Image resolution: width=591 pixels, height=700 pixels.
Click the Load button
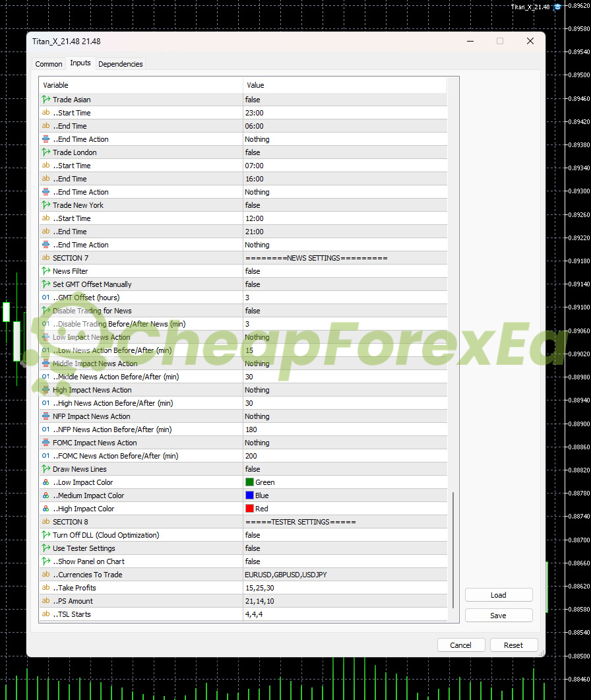click(499, 595)
